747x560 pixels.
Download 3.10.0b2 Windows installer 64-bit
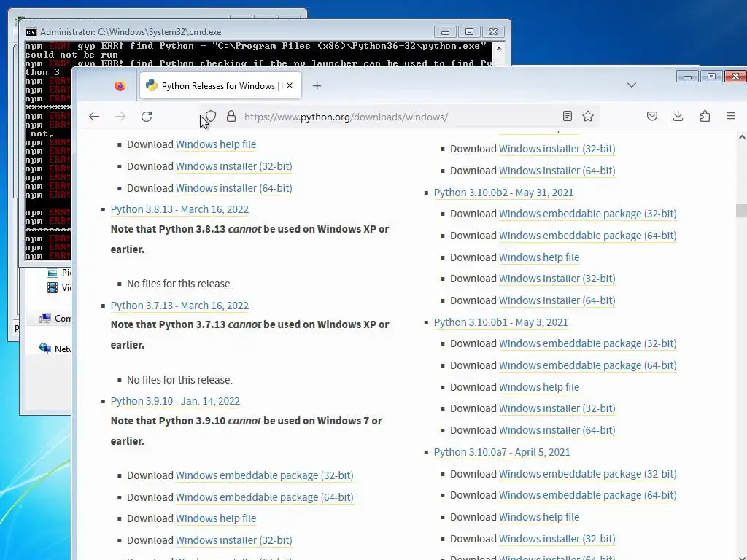(x=557, y=300)
